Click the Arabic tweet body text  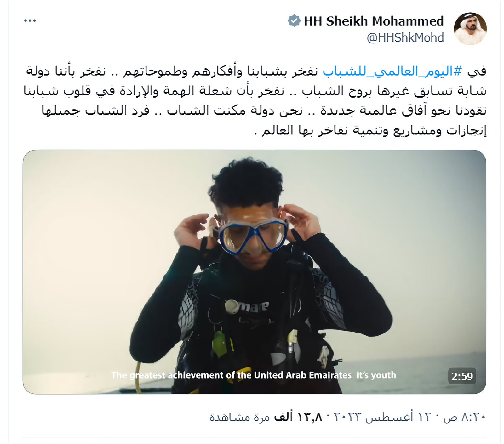[255, 100]
